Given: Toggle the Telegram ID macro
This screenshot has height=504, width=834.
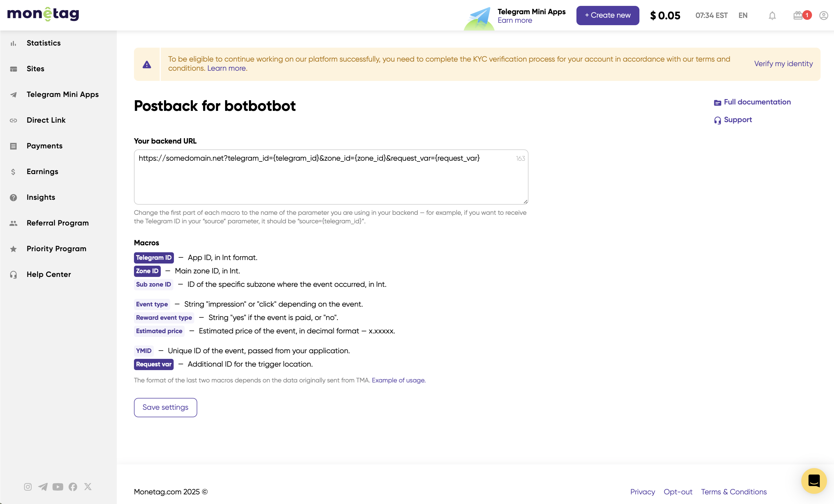Looking at the screenshot, I should point(154,257).
